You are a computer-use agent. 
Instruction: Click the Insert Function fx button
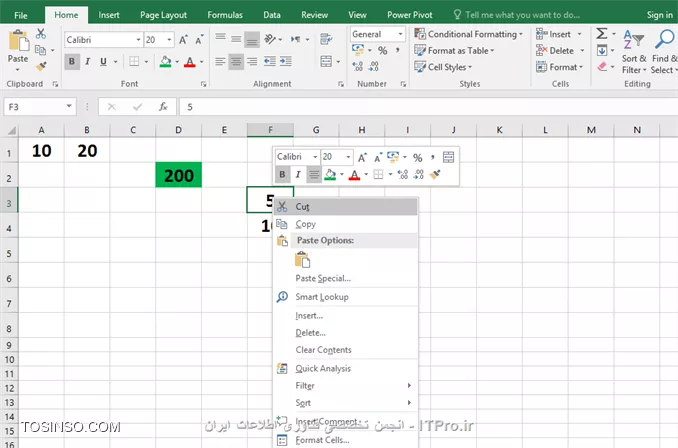coord(163,107)
